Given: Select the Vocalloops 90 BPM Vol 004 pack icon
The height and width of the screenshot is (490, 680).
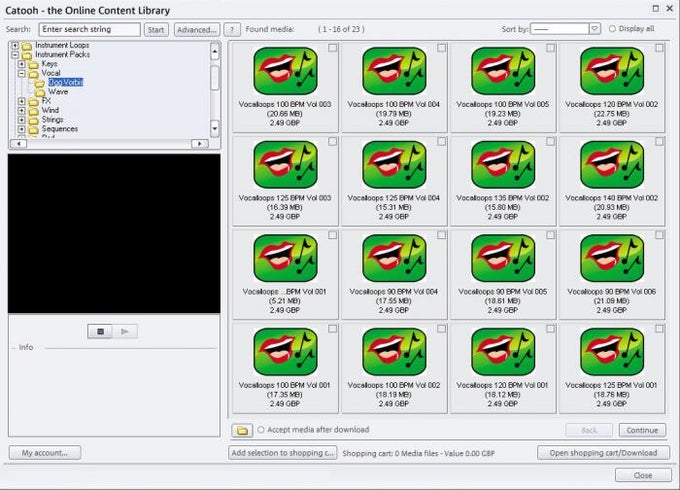Looking at the screenshot, I should click(x=394, y=258).
